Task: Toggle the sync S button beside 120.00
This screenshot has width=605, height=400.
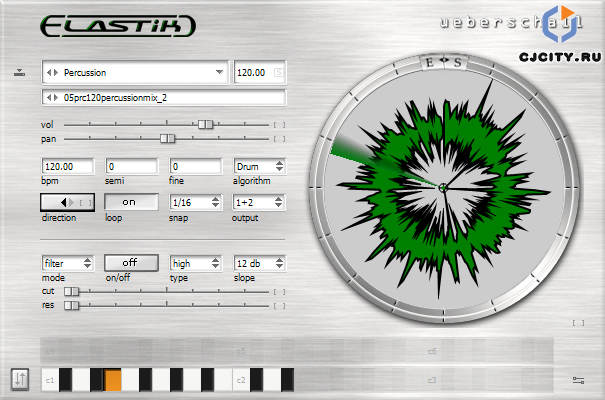Action: coord(278,72)
